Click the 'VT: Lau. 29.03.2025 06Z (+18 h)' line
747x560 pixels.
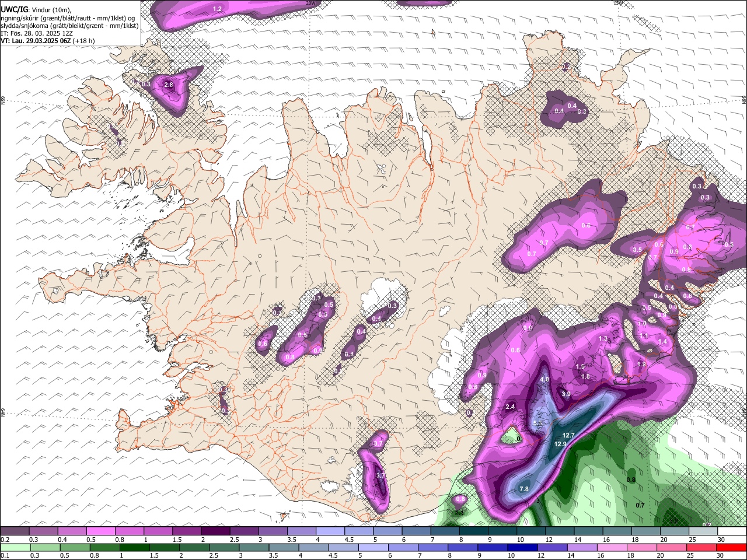[48, 41]
